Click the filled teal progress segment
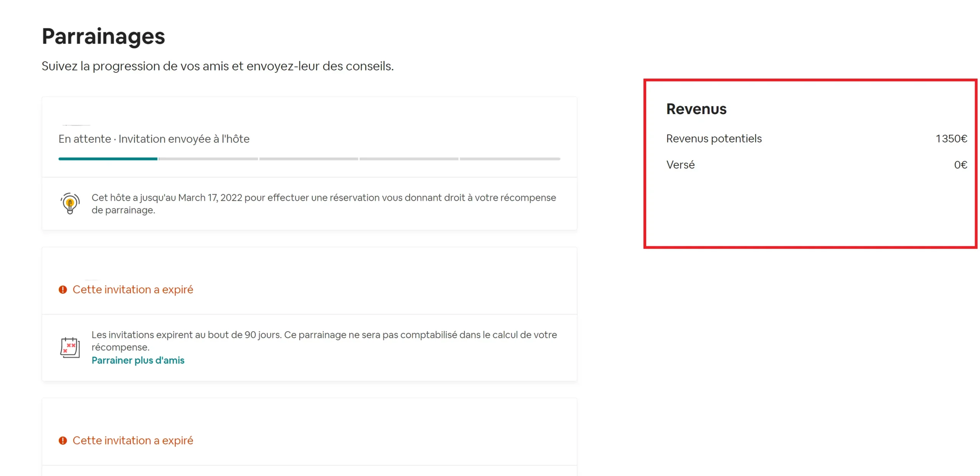This screenshot has width=980, height=476. (x=108, y=159)
